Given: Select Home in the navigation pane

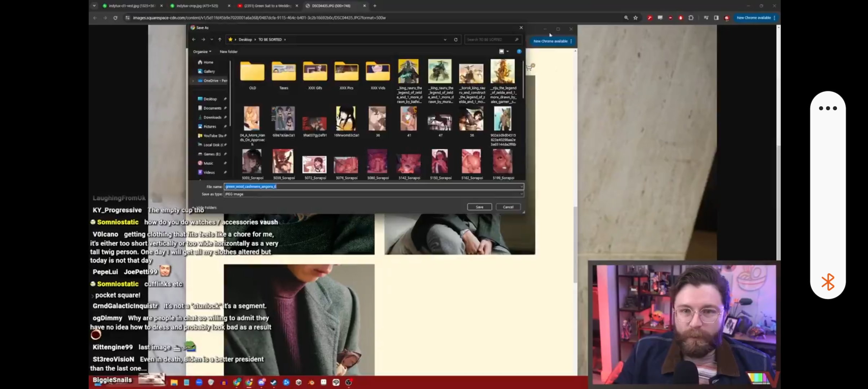Looking at the screenshot, I should click(x=205, y=62).
